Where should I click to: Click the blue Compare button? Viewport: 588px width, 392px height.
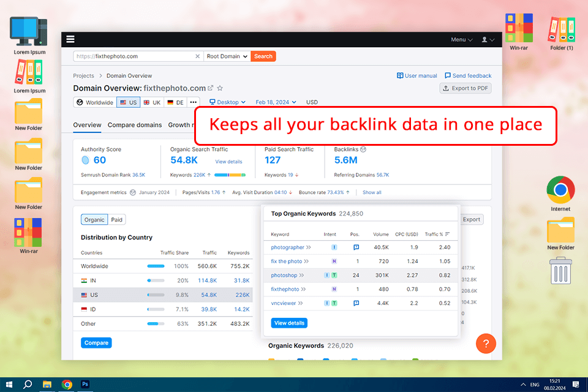[96, 343]
